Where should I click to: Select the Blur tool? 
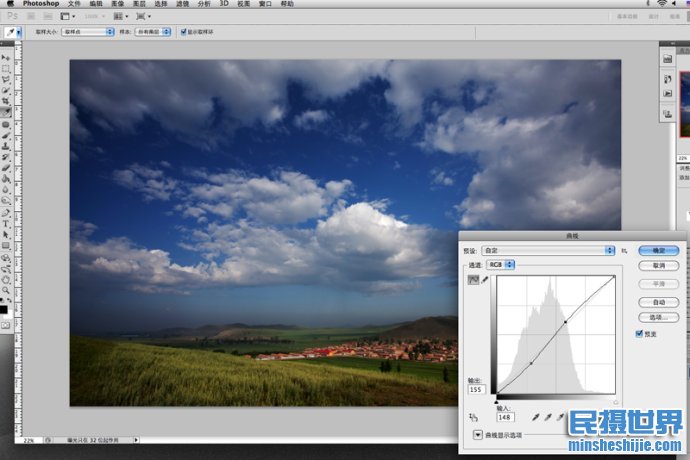tap(6, 190)
